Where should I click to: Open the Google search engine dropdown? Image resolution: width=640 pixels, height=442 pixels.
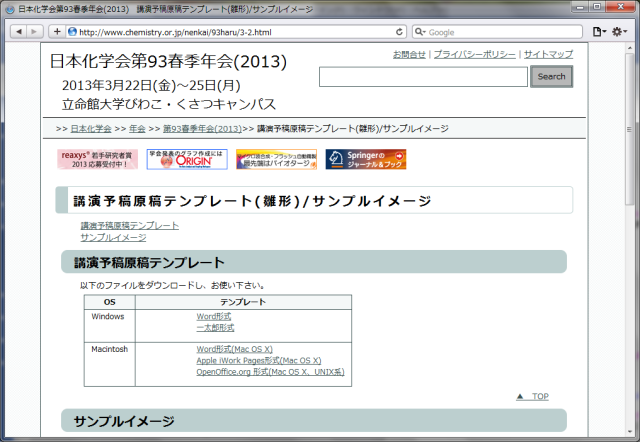click(x=420, y=32)
